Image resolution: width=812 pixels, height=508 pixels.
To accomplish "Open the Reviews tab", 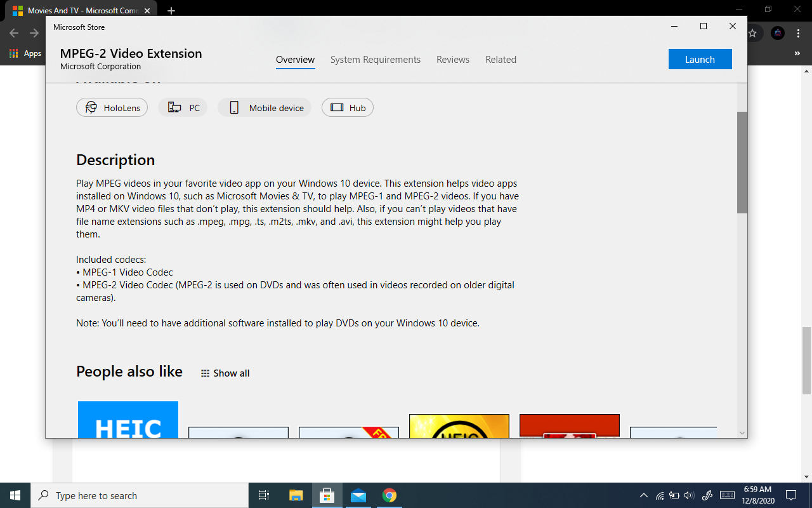I will point(453,60).
